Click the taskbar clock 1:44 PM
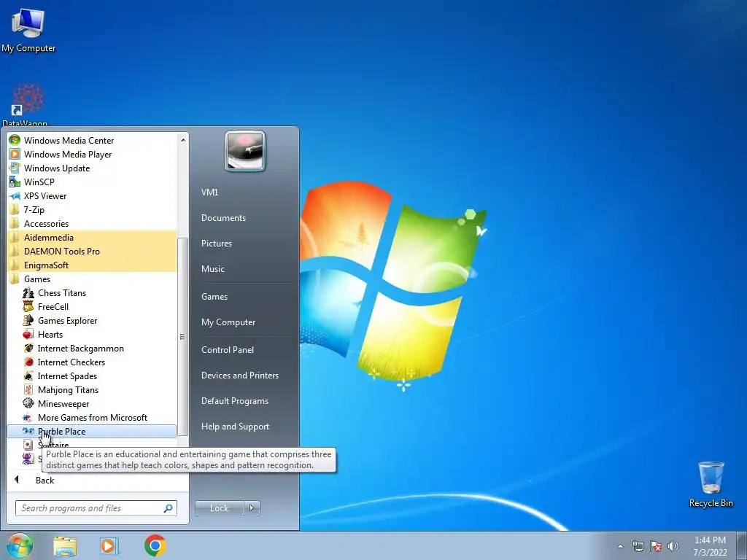Screen dimensions: 747x560 (x=710, y=540)
